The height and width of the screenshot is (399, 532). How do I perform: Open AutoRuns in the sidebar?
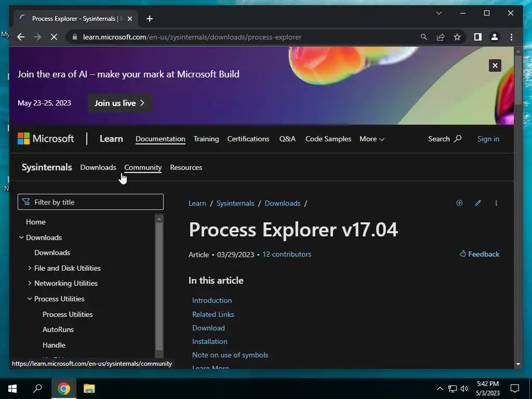tap(58, 329)
